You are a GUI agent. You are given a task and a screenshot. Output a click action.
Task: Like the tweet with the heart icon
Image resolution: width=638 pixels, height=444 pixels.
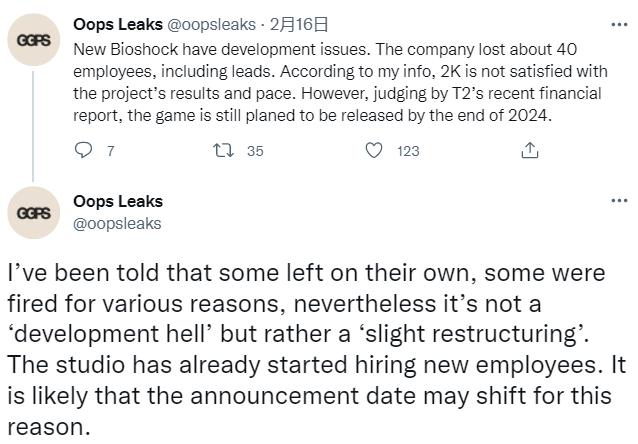pos(374,151)
